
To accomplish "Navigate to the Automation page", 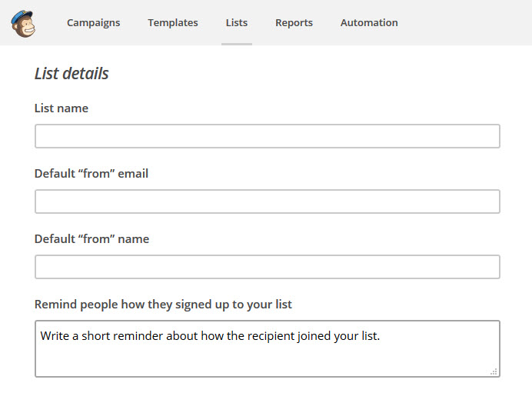I will pos(369,23).
